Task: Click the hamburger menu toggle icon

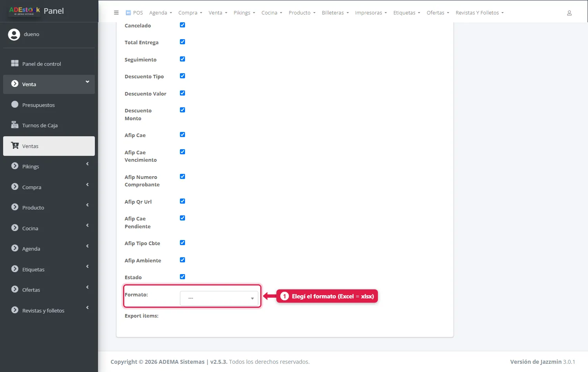Action: (116, 13)
